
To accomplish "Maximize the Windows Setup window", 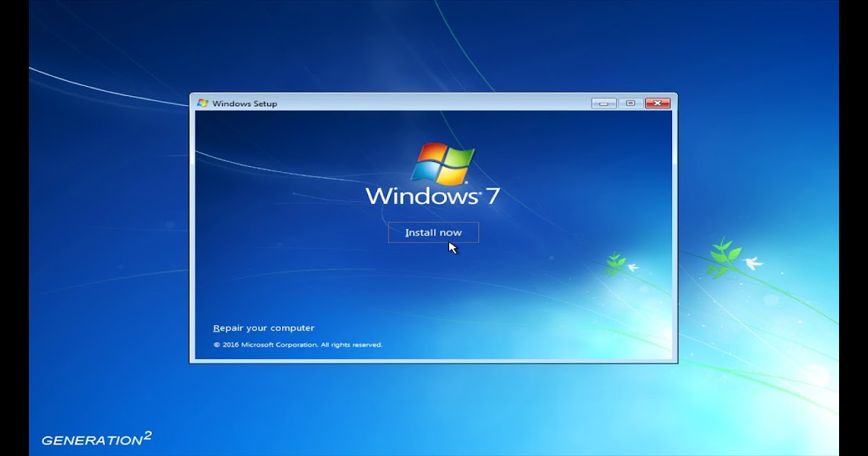I will [x=630, y=104].
